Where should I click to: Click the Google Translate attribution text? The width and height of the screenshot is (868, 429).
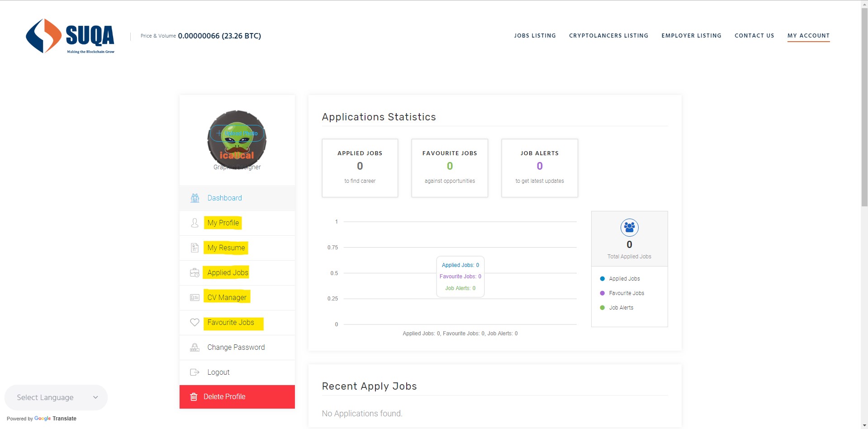tap(42, 419)
